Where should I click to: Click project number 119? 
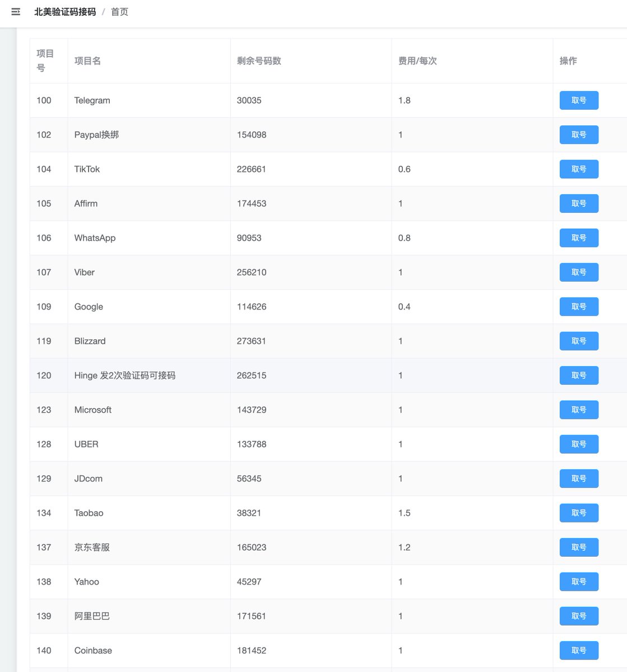point(44,341)
